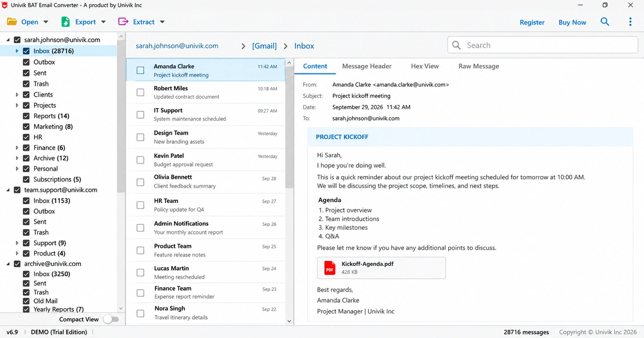Open Product Team release notes email

205,250
